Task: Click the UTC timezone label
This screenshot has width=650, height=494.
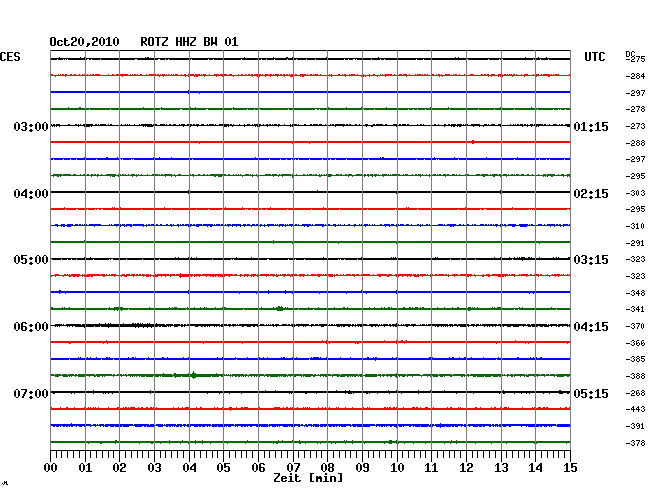Action: pyautogui.click(x=594, y=57)
